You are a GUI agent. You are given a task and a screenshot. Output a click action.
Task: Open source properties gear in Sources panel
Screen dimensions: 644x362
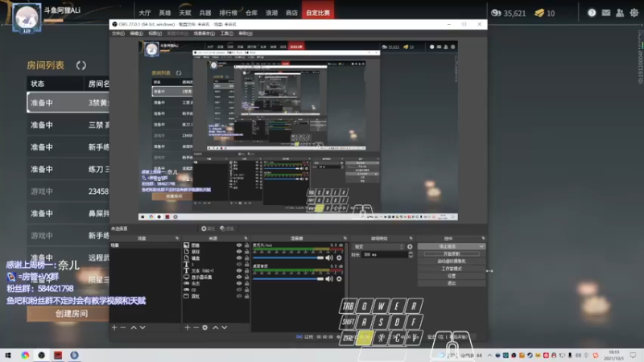(205, 327)
